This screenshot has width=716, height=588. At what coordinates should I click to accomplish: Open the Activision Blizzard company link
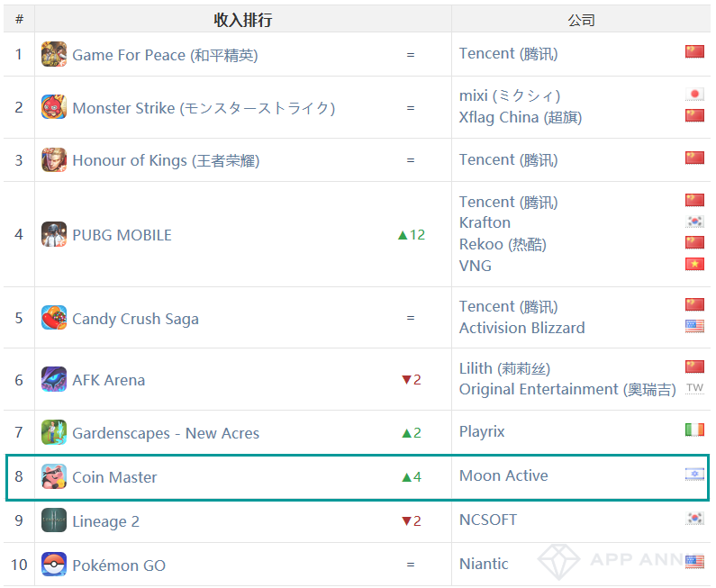522,328
